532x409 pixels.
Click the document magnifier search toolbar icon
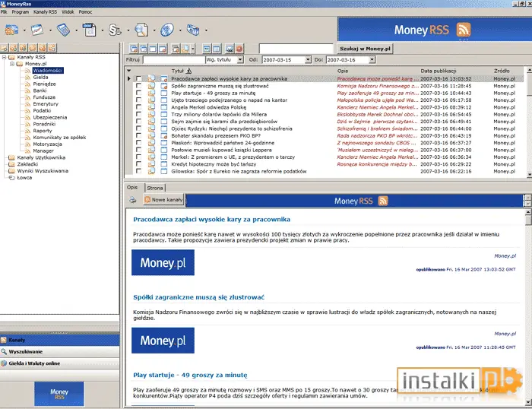(141, 30)
